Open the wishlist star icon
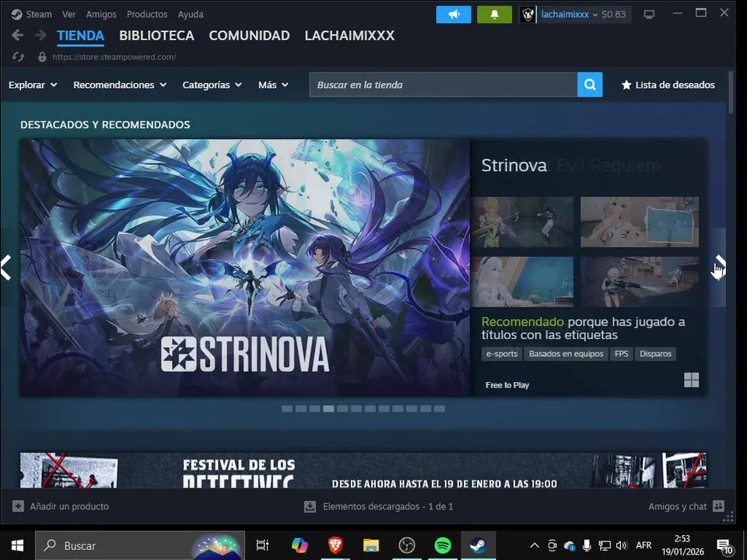The height and width of the screenshot is (560, 747). pos(626,85)
